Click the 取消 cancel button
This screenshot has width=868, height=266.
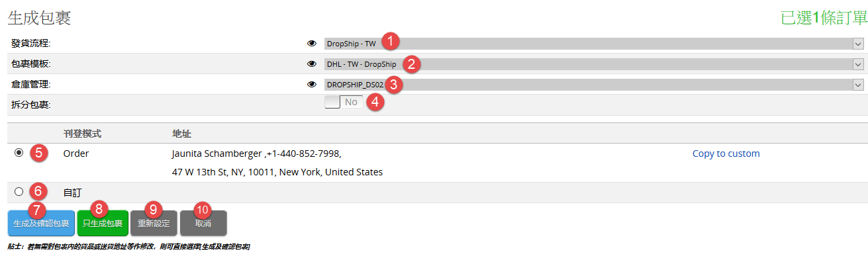pyautogui.click(x=203, y=224)
